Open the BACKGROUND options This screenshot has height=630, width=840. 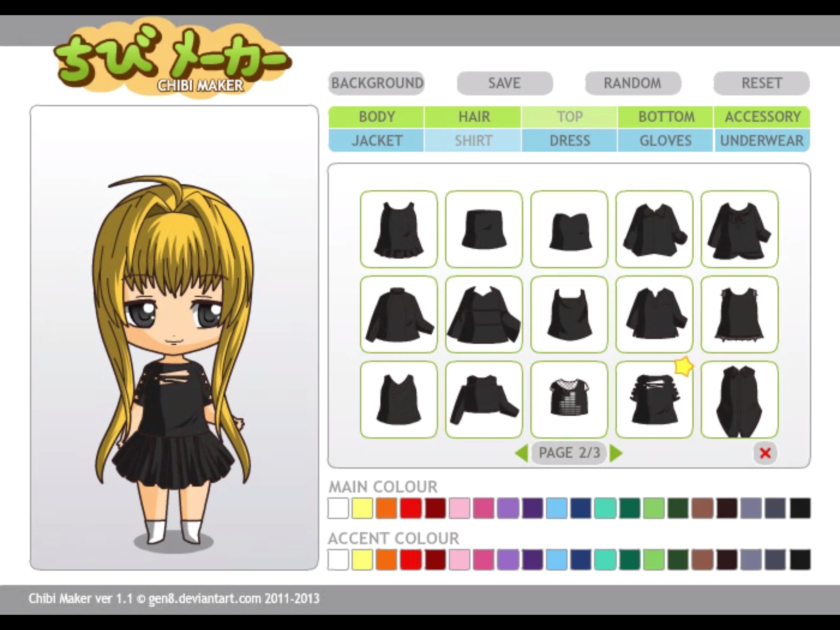[x=377, y=83]
